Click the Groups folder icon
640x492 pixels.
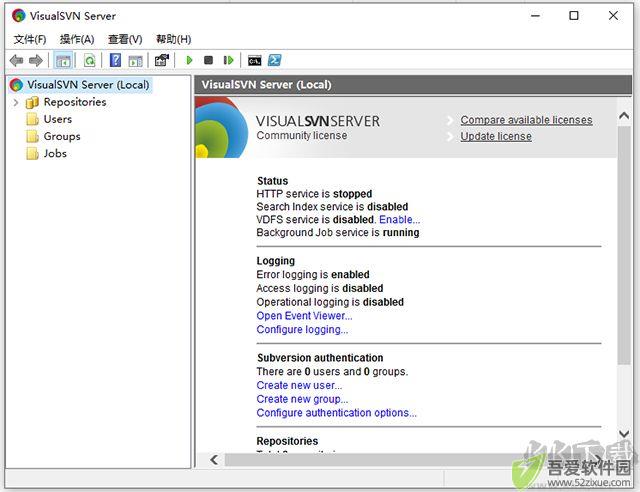[x=32, y=136]
